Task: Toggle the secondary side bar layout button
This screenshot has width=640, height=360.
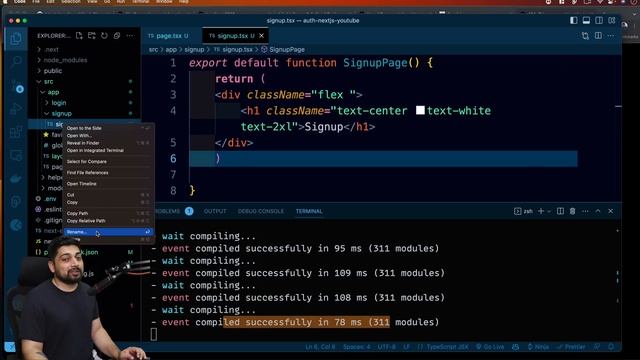Action: [599, 20]
